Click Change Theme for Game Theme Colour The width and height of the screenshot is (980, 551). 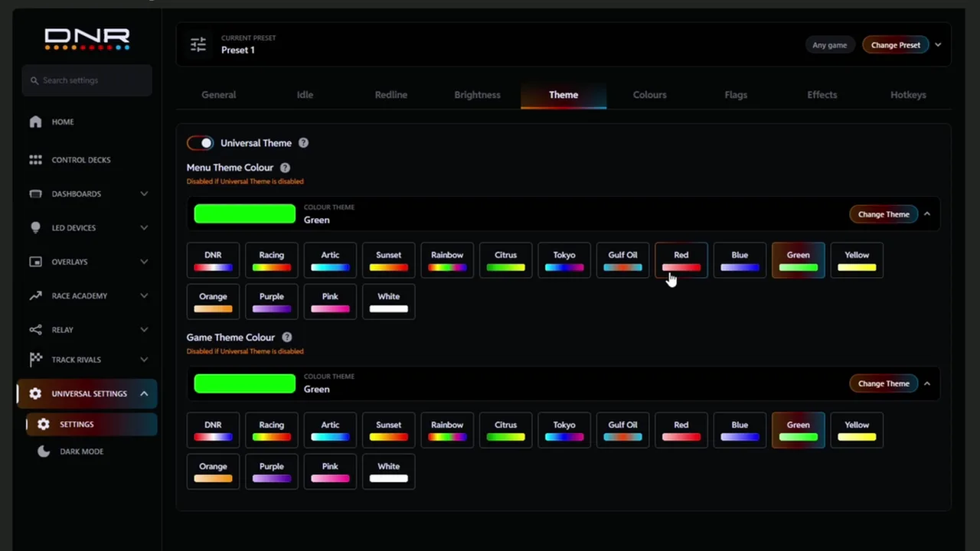tap(884, 383)
